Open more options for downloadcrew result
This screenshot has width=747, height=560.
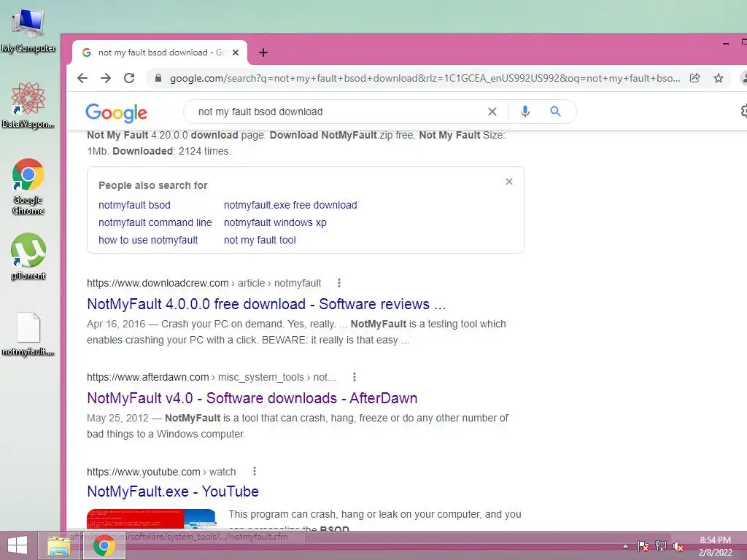[339, 283]
